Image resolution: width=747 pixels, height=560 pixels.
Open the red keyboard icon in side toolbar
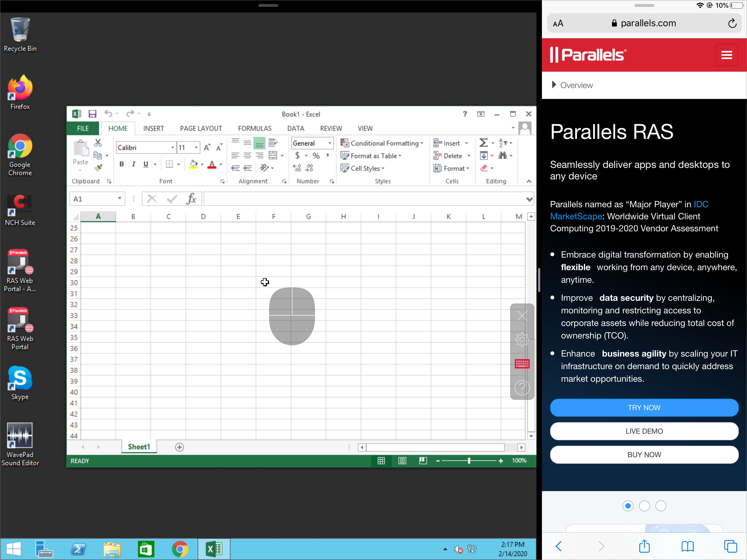522,364
